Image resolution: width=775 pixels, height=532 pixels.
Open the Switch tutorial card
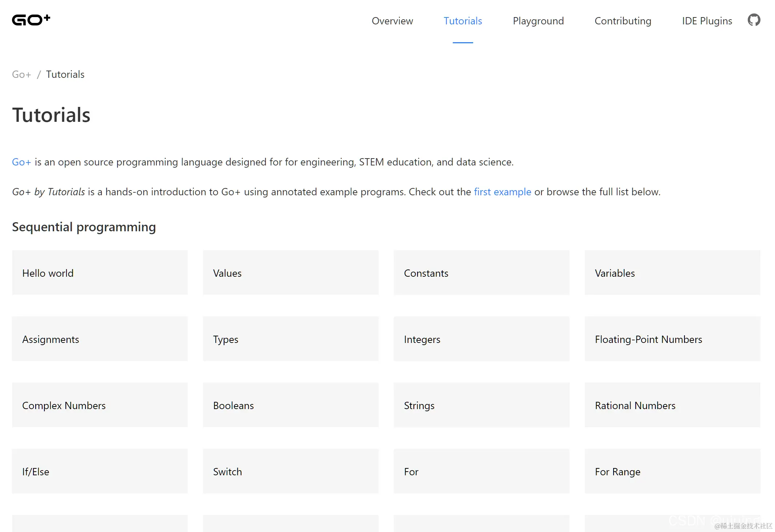pyautogui.click(x=290, y=471)
